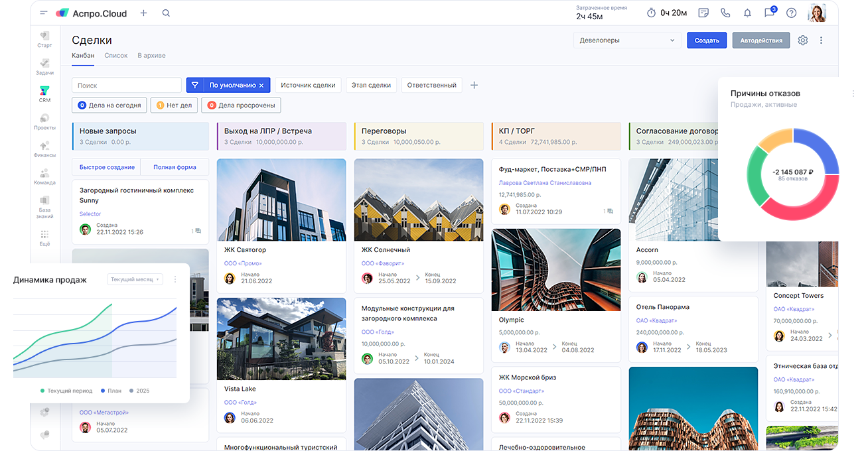Open the 'Источник сделки' filter dropdown
Image resolution: width=868 pixels, height=451 pixels.
click(x=308, y=85)
